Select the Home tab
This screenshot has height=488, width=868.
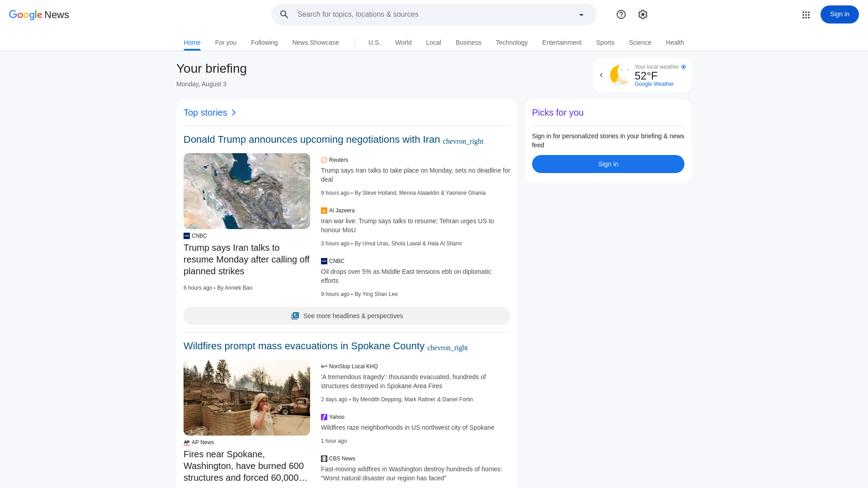point(192,42)
